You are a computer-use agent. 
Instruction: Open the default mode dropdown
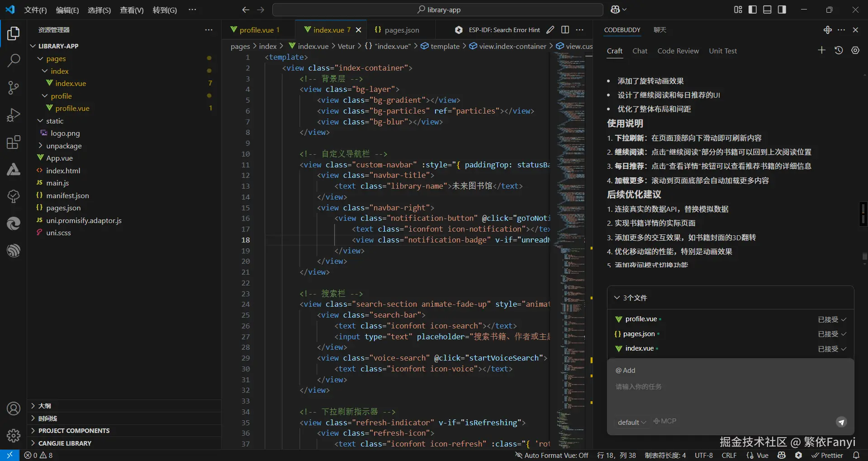pyautogui.click(x=632, y=422)
